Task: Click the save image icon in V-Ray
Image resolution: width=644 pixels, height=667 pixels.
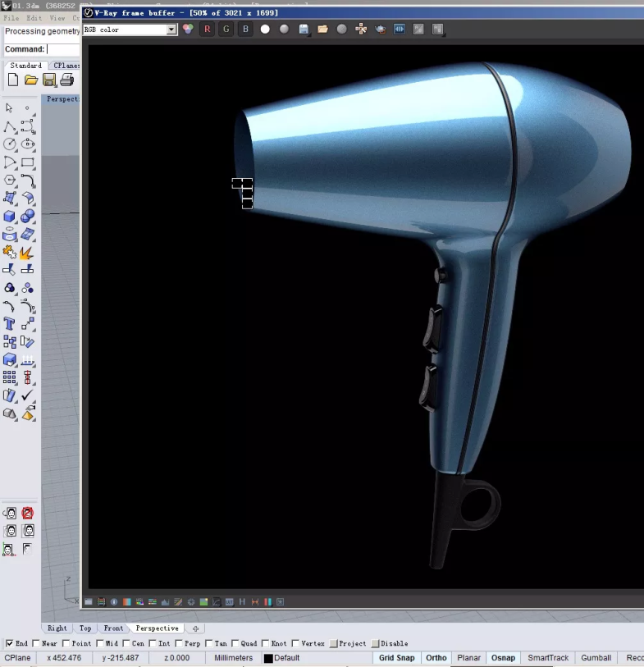Action: pos(304,30)
